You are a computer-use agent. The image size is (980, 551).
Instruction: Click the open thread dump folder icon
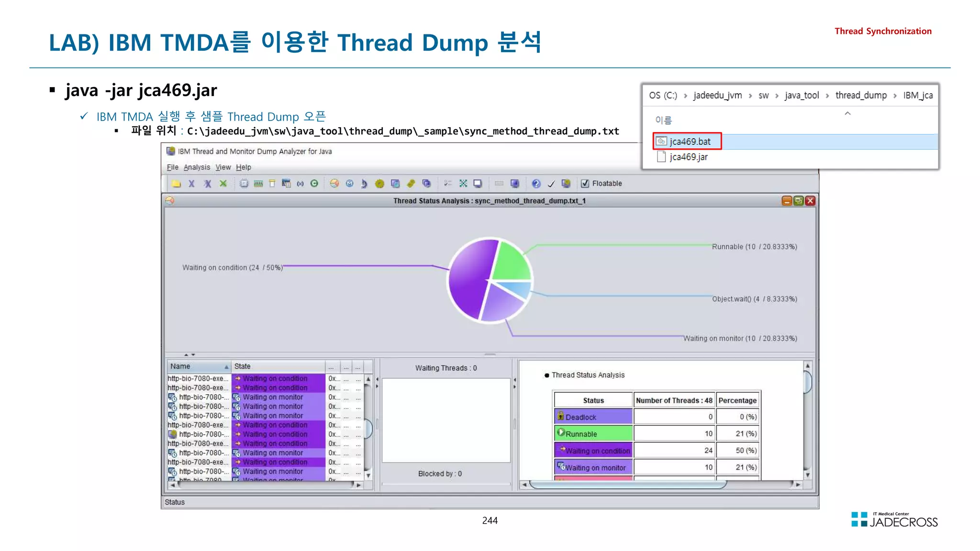tap(177, 184)
